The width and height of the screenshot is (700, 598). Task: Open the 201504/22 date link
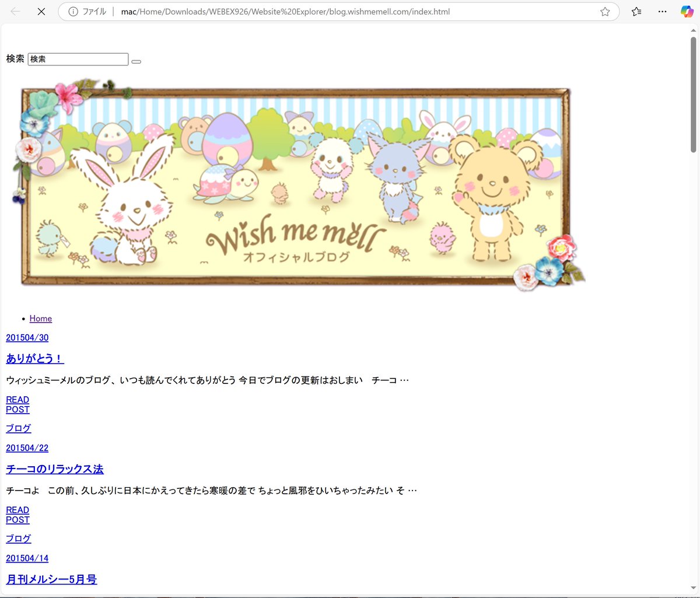click(x=27, y=448)
